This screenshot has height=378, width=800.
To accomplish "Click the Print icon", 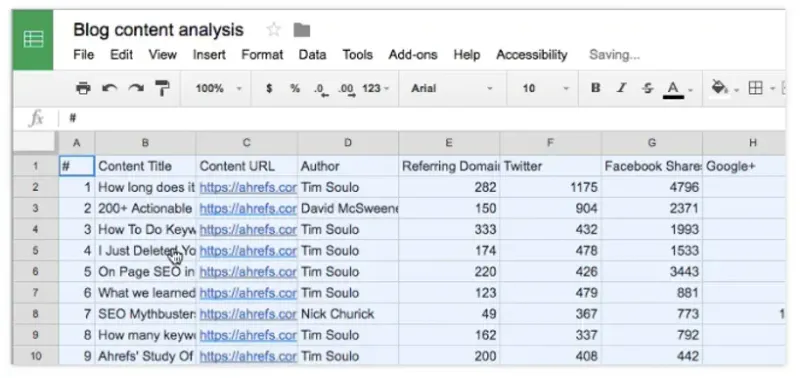I will point(83,88).
